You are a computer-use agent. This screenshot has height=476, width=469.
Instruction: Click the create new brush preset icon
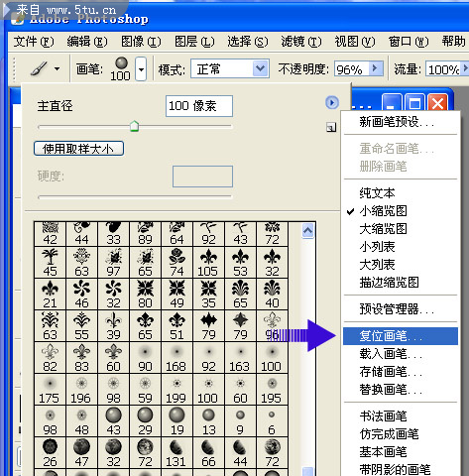tap(331, 127)
